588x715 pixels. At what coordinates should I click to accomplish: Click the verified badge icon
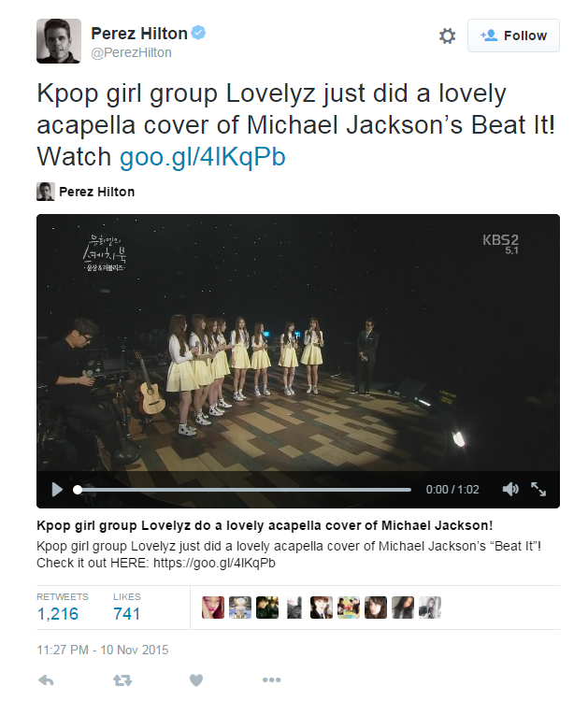(x=198, y=33)
